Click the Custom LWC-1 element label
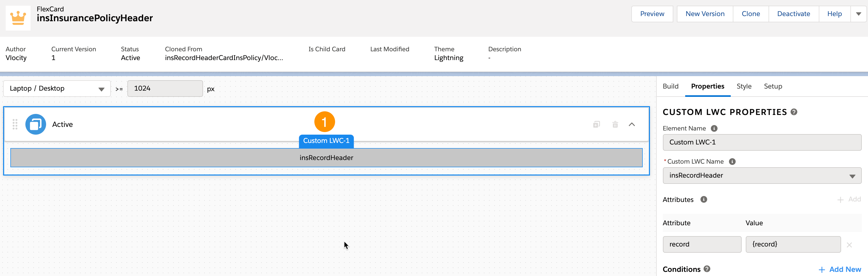The image size is (868, 276). [x=326, y=141]
